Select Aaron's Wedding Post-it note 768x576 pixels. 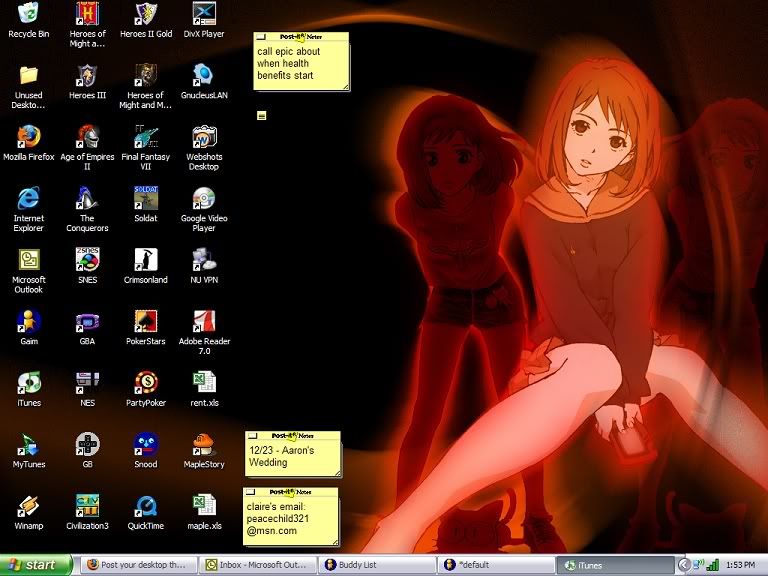292,457
